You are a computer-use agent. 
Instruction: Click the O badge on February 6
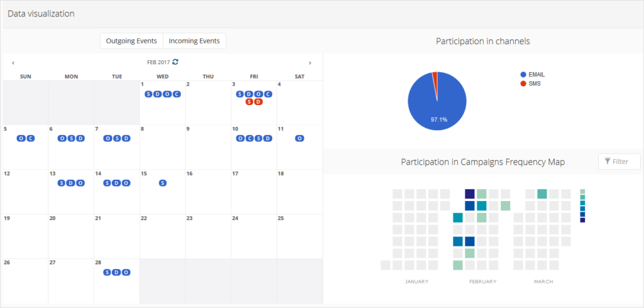pyautogui.click(x=62, y=139)
